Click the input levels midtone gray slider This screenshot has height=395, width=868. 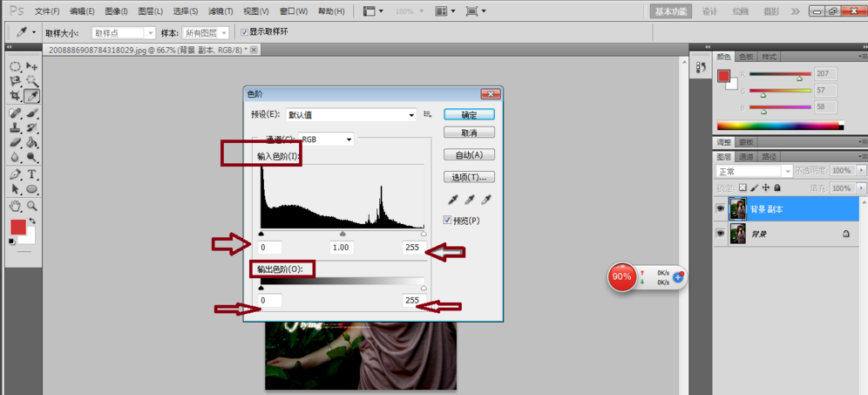(342, 234)
